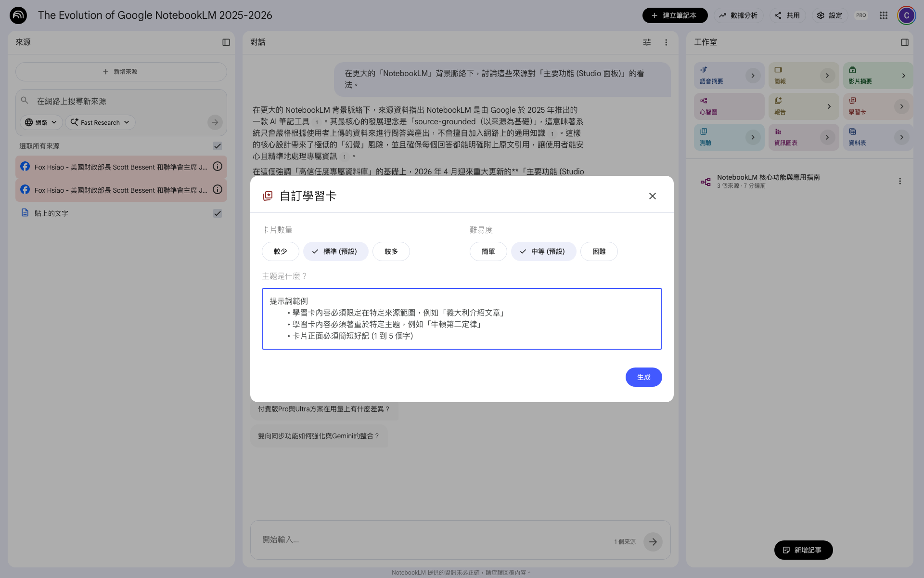Click the 報告 report tile
This screenshot has width=924, height=578.
point(803,106)
